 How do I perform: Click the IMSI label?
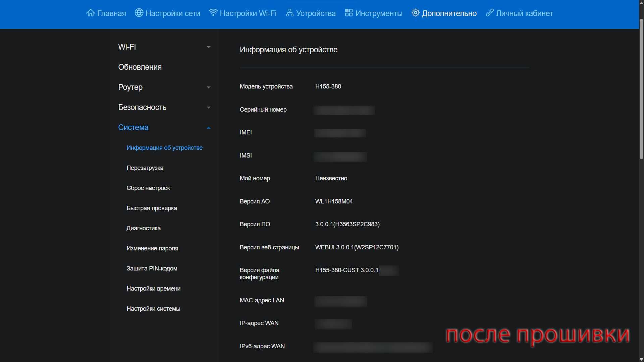246,156
